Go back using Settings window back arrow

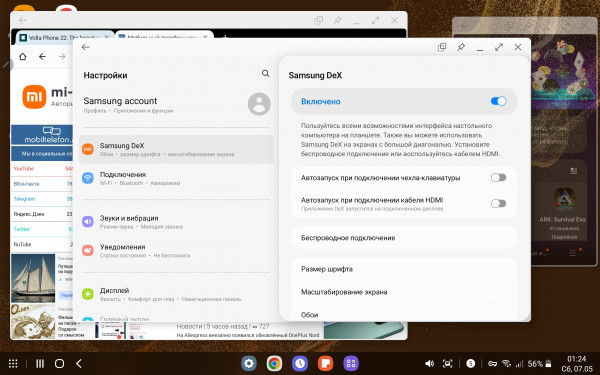(86, 47)
